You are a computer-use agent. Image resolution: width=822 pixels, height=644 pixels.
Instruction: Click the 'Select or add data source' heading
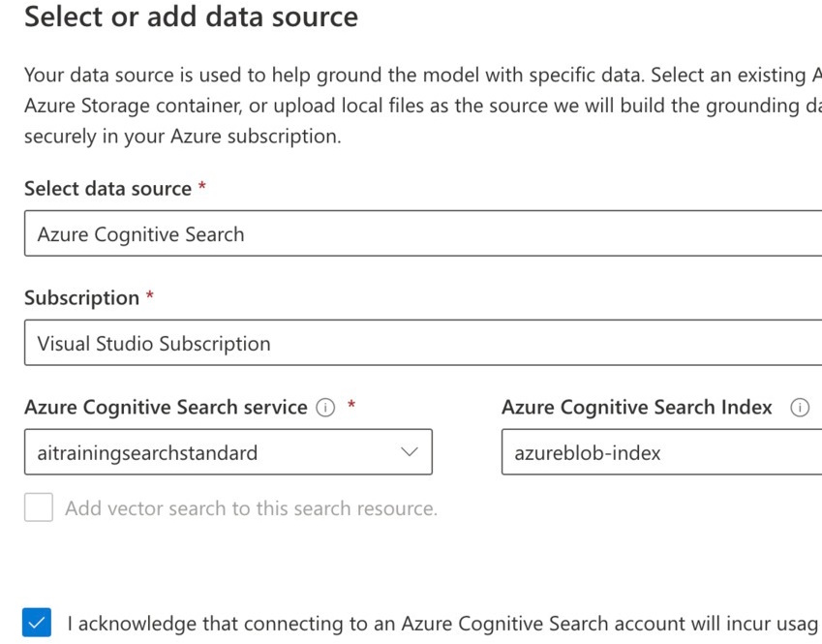tap(191, 16)
